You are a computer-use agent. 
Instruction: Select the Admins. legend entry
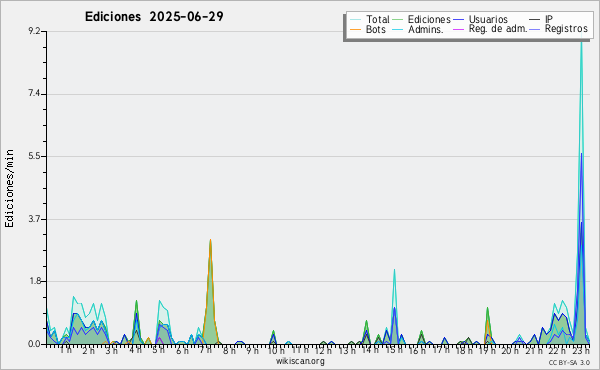pyautogui.click(x=426, y=29)
